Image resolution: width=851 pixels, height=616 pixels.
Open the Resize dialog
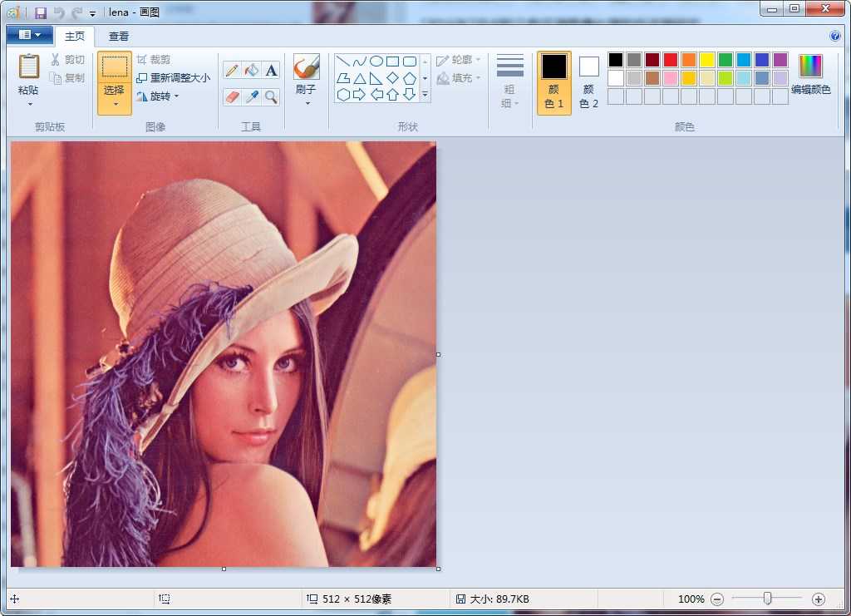[x=173, y=77]
